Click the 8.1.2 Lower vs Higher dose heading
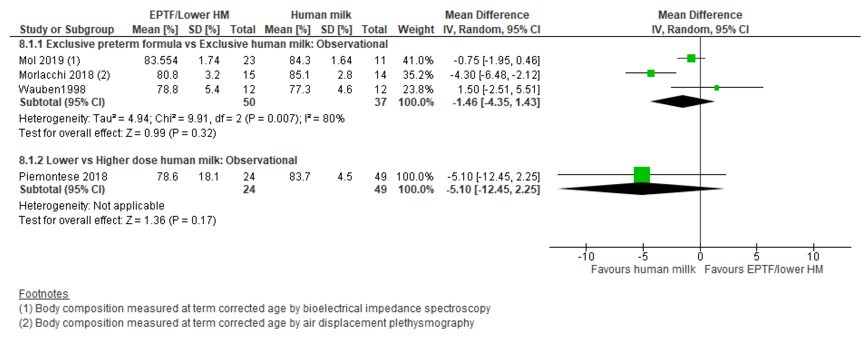 point(158,160)
